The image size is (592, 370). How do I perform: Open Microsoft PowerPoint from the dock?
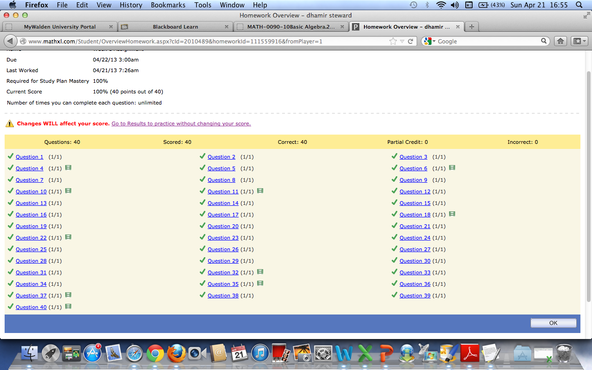pos(386,354)
